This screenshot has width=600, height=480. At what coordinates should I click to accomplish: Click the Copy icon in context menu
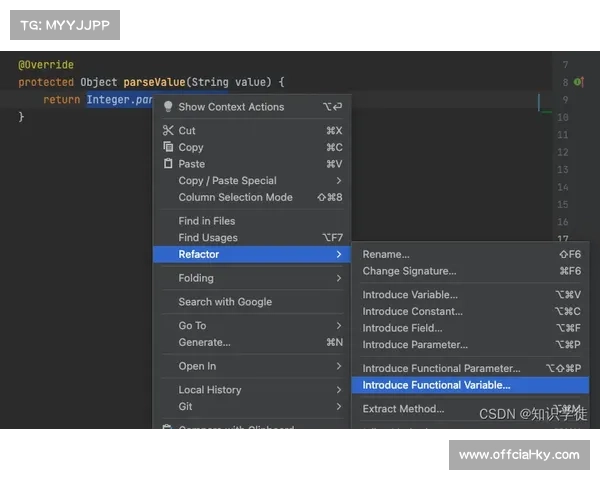coord(168,147)
